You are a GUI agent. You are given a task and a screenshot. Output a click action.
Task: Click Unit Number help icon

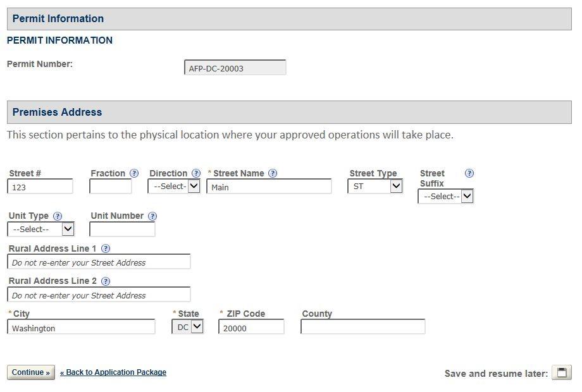152,216
